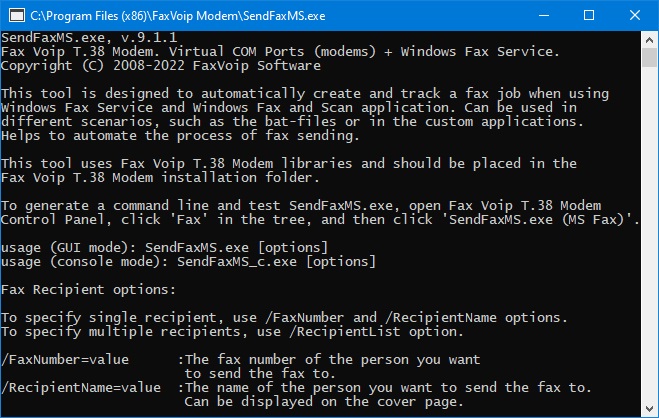Click the vertical scrollbar thumb
The height and width of the screenshot is (418, 659).
coord(649,57)
